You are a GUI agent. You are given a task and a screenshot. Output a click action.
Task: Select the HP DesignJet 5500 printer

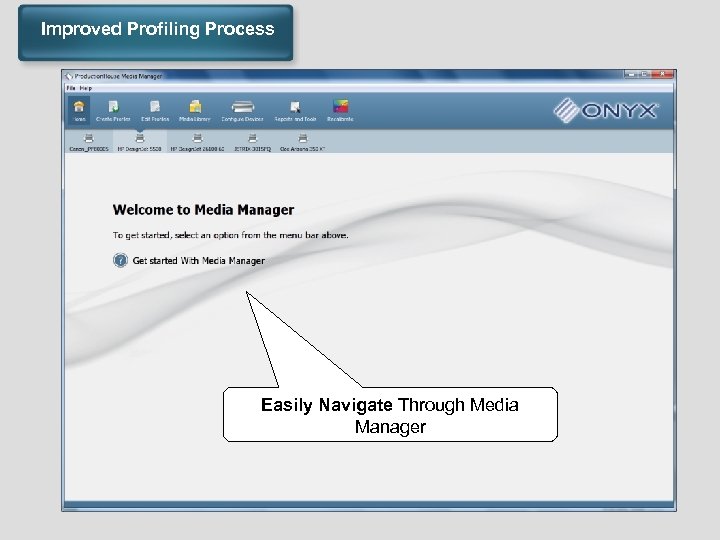(x=140, y=142)
